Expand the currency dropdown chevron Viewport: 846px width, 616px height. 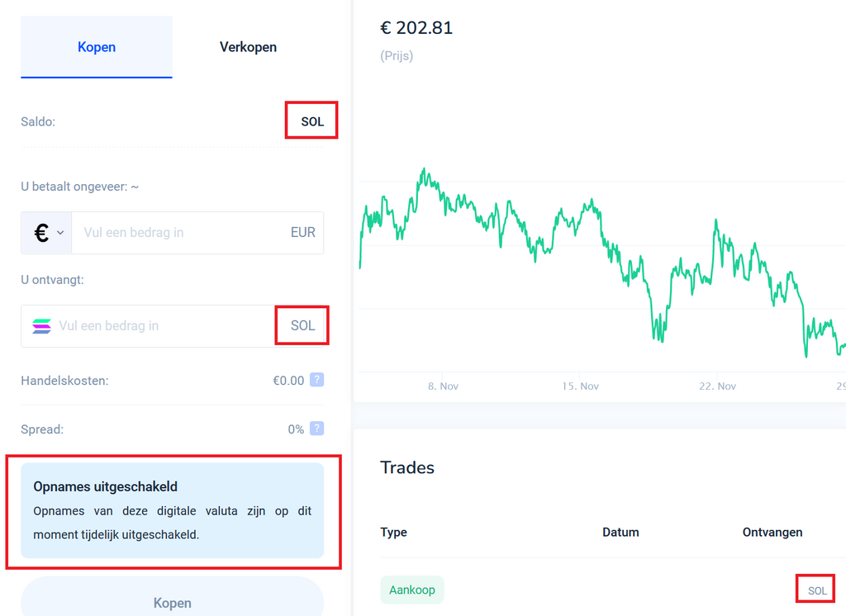pos(60,233)
